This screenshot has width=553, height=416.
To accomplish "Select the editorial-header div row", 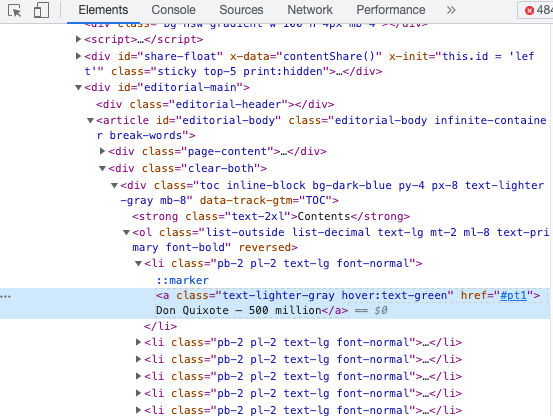I will (215, 104).
